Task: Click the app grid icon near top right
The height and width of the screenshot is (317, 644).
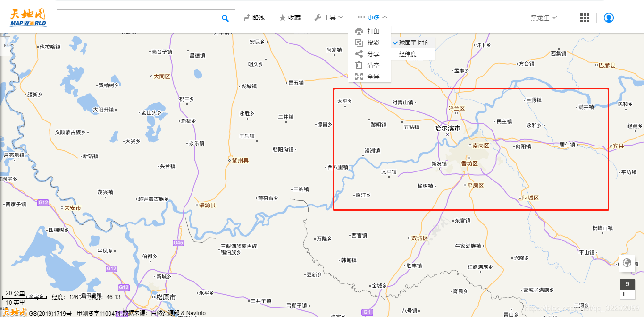Action: click(x=584, y=17)
